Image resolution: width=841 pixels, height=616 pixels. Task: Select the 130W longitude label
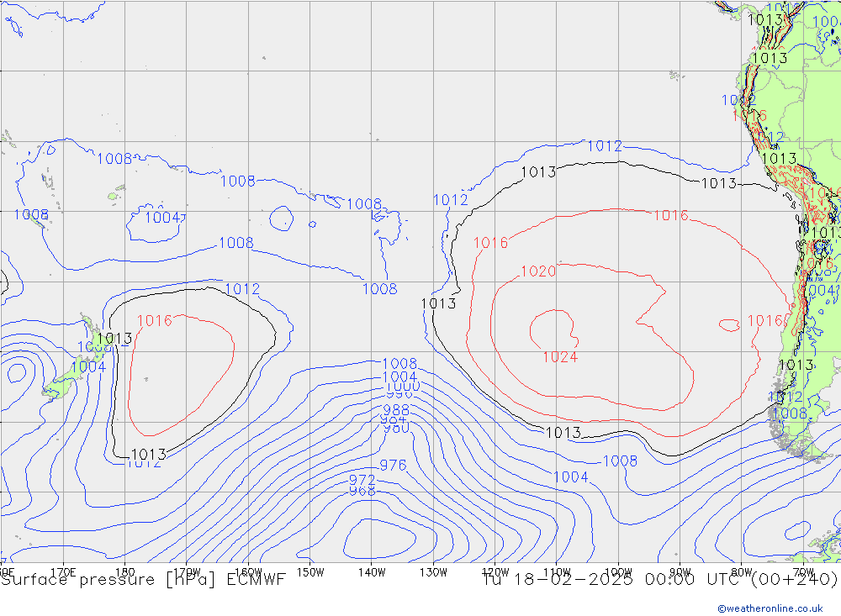coord(433,572)
